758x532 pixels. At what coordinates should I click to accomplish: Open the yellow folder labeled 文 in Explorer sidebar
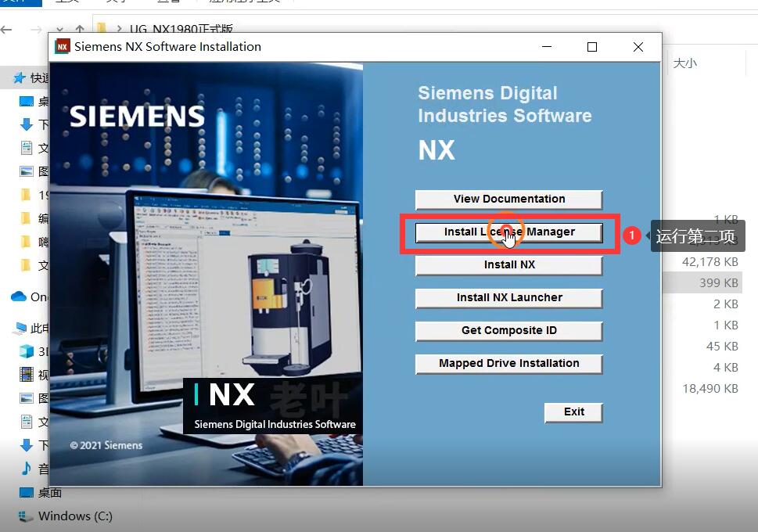pos(26,265)
